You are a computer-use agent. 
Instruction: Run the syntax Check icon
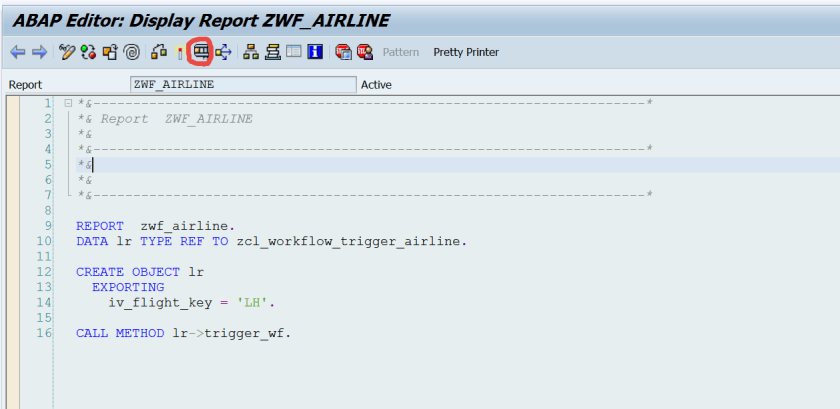[x=159, y=52]
